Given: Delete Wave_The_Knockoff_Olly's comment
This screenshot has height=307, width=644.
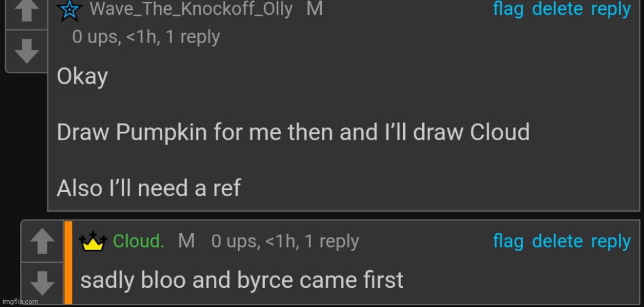Looking at the screenshot, I should point(557,9).
